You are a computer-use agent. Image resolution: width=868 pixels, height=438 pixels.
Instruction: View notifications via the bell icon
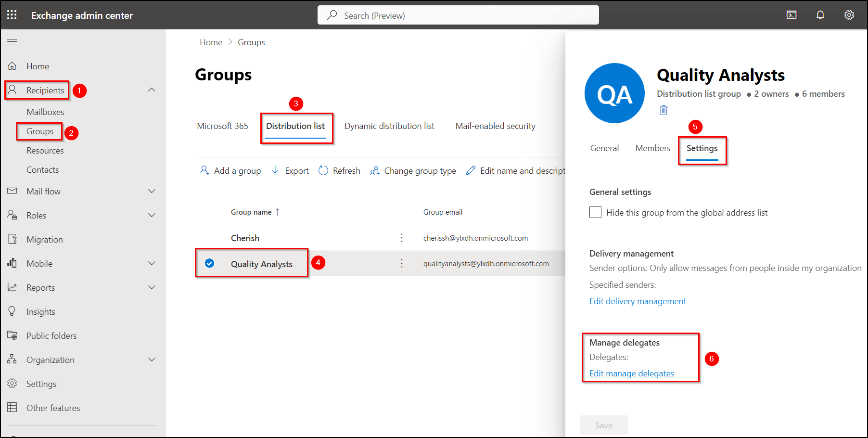pyautogui.click(x=820, y=15)
